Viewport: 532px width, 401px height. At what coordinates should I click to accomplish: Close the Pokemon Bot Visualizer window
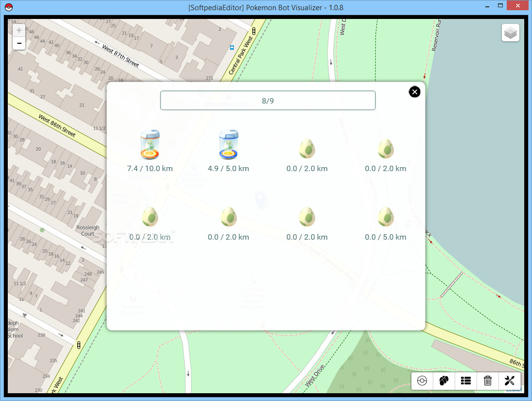(518, 6)
